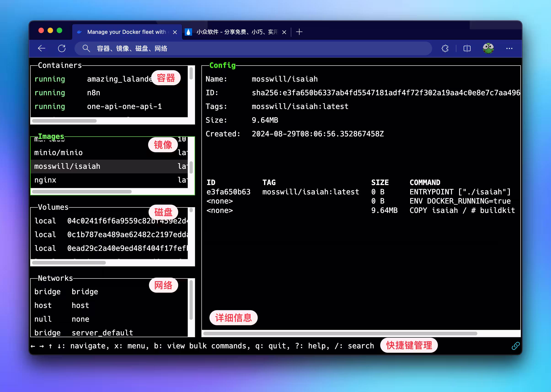Select the n8n running container
Image resolution: width=551 pixels, height=392 pixels.
click(x=109, y=93)
